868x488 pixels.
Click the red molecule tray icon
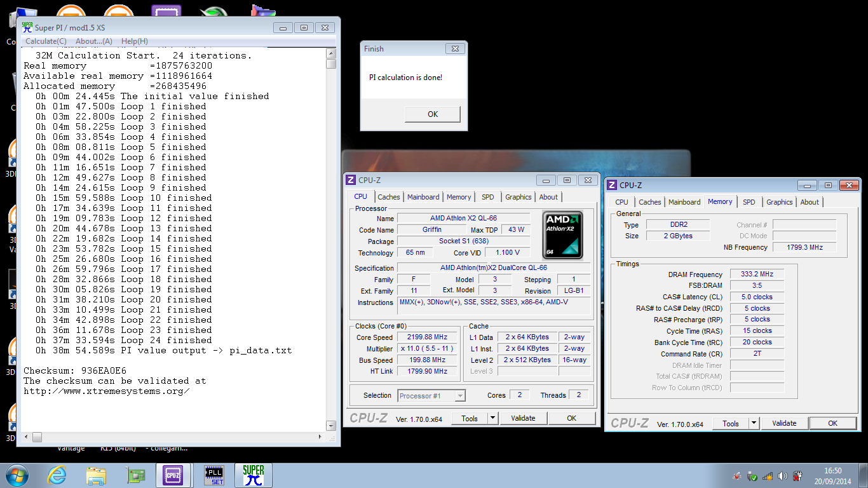[x=737, y=475]
